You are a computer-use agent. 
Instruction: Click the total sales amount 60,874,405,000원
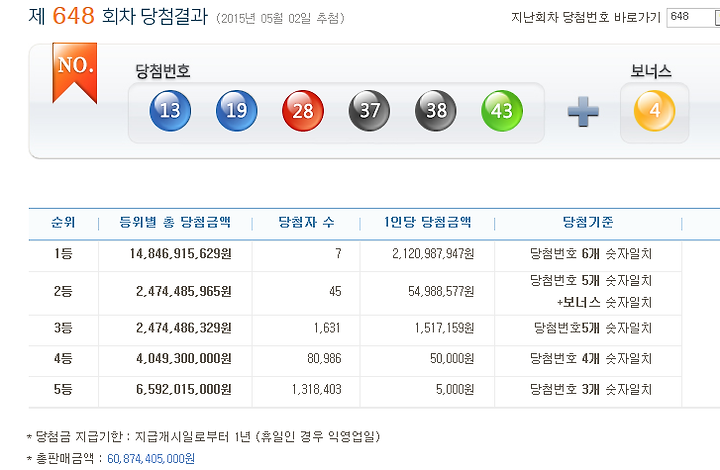151,459
